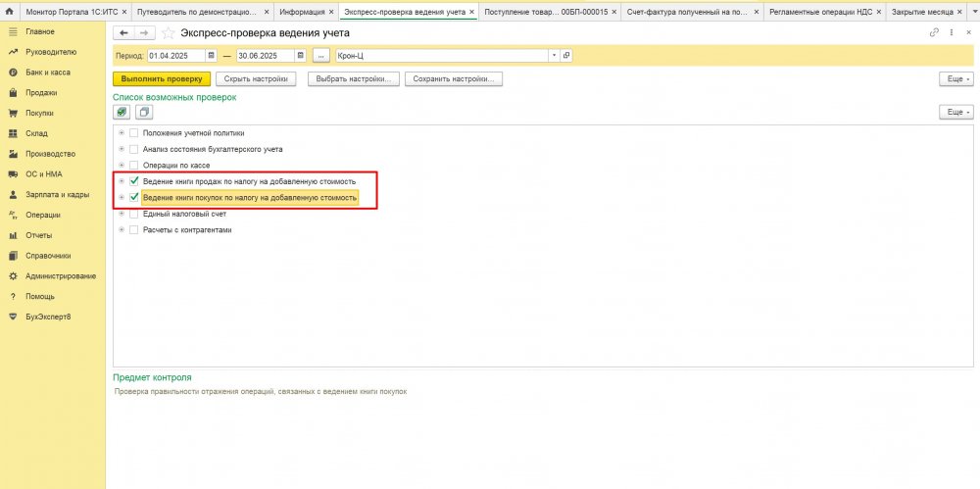The height and width of the screenshot is (489, 980).
Task: Copy link to this form via chain icon
Action: tap(934, 33)
